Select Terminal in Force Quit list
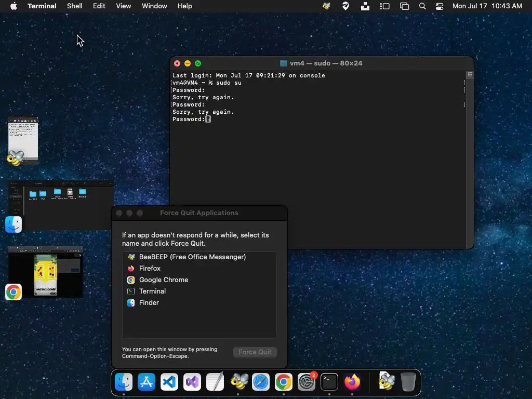This screenshot has height=399, width=532. click(199, 291)
